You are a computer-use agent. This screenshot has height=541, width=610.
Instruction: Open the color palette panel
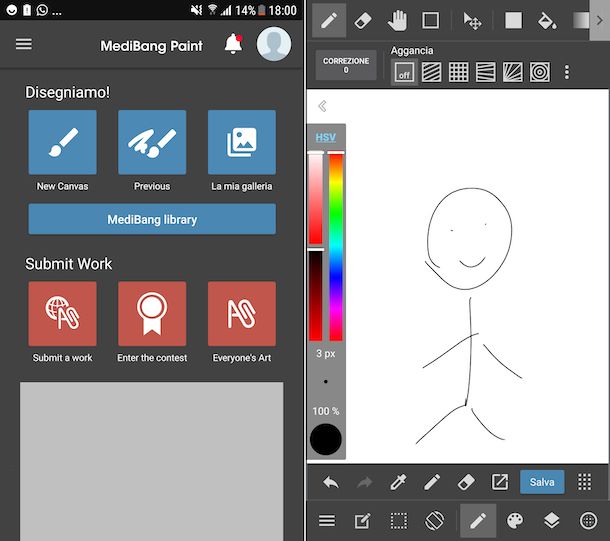tap(515, 521)
